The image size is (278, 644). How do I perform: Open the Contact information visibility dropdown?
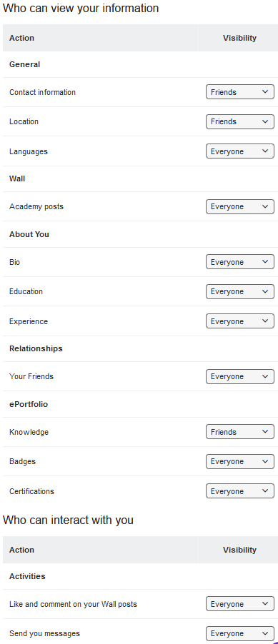point(239,92)
